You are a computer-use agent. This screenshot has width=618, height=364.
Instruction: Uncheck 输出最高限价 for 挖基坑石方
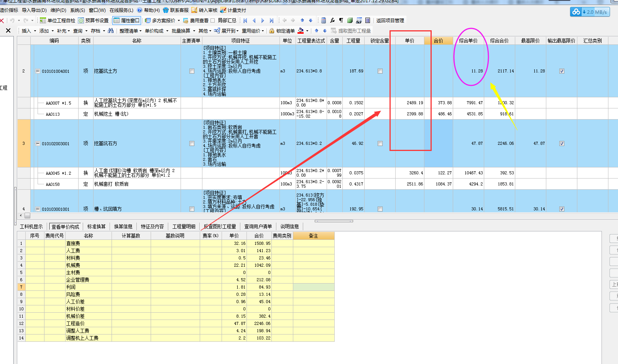point(562,144)
